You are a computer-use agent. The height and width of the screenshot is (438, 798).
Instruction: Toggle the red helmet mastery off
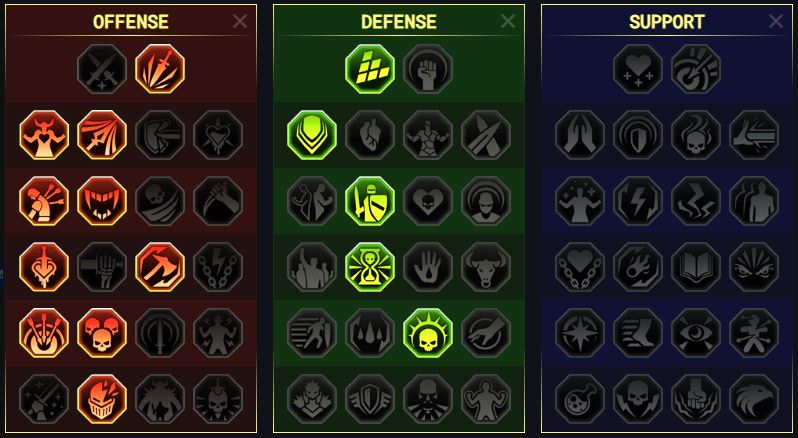(102, 399)
